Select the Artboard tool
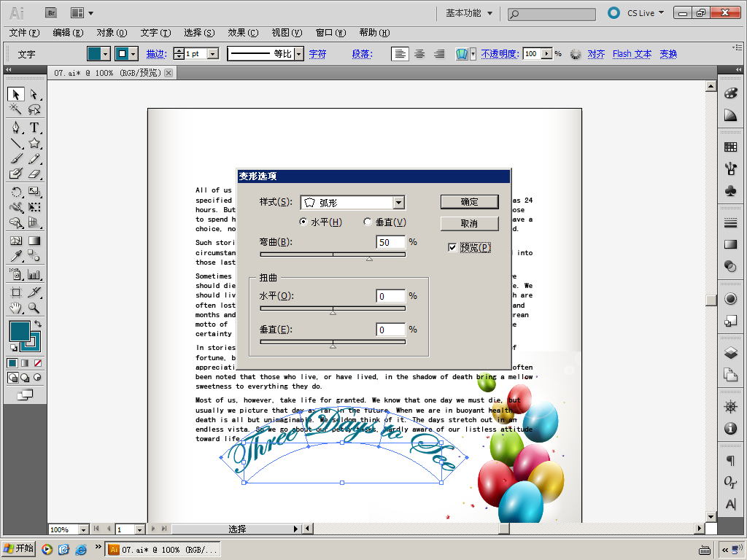 [16, 292]
